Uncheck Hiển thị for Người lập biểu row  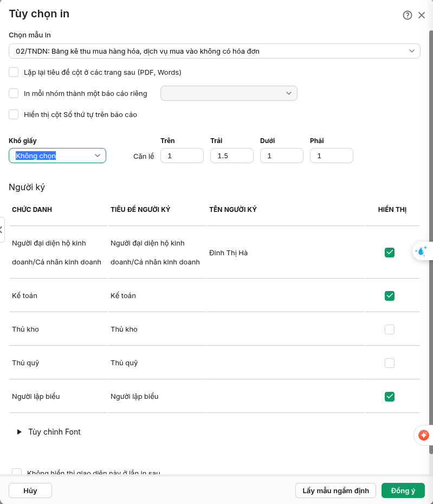point(390,397)
